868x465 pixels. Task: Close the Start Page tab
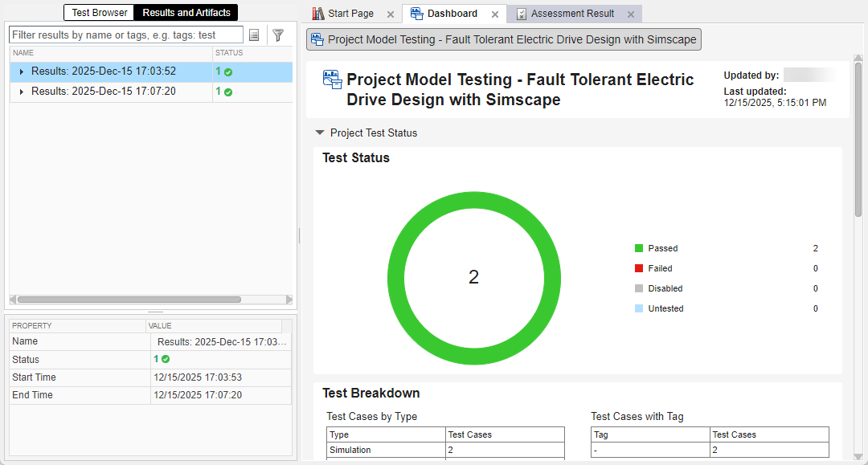tap(391, 13)
